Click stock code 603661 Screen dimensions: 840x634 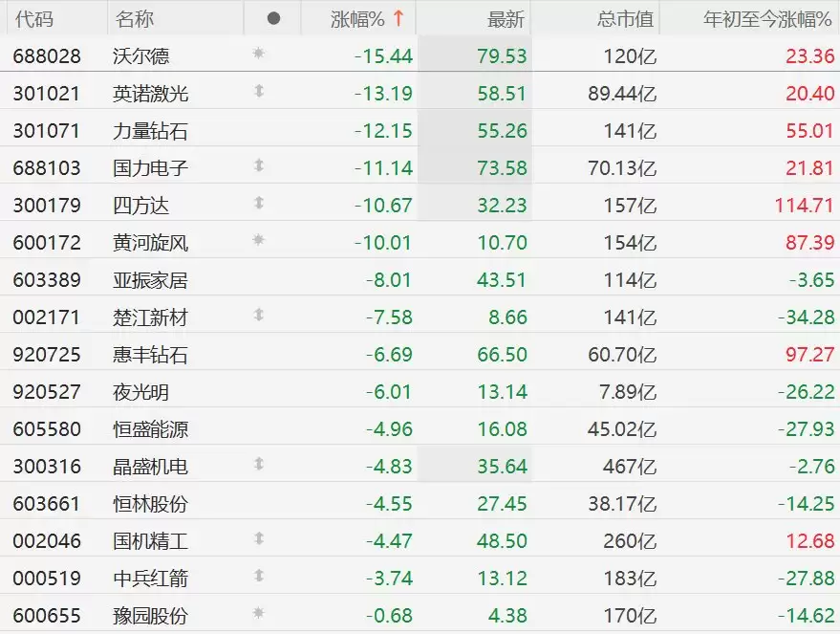(47, 504)
